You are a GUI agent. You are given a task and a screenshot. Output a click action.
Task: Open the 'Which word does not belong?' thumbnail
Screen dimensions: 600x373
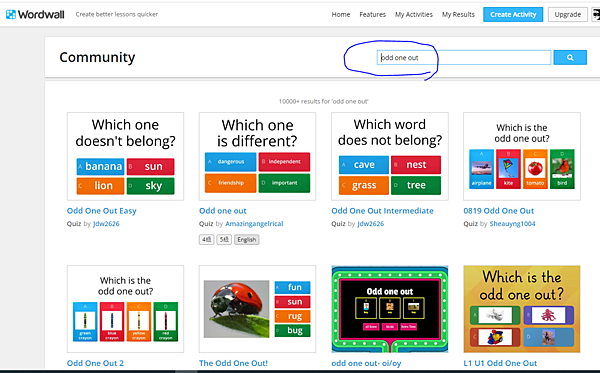click(390, 156)
